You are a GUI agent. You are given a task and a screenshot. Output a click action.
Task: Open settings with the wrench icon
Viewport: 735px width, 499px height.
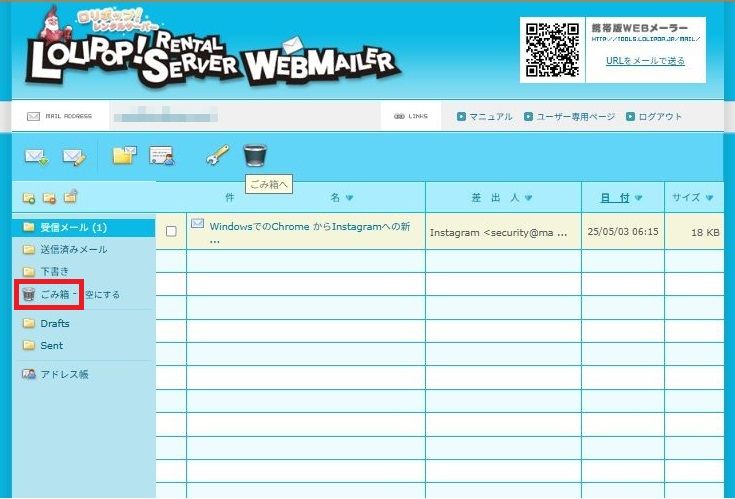[x=217, y=155]
